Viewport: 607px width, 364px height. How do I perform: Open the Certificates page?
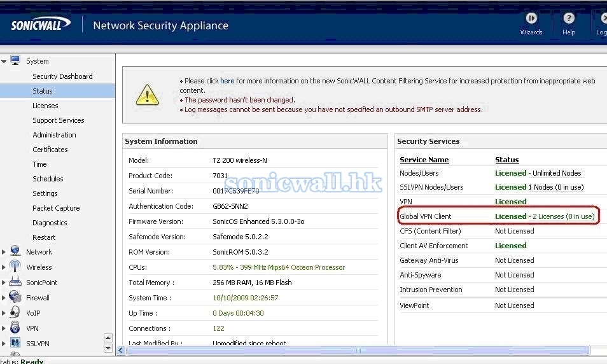pyautogui.click(x=50, y=150)
